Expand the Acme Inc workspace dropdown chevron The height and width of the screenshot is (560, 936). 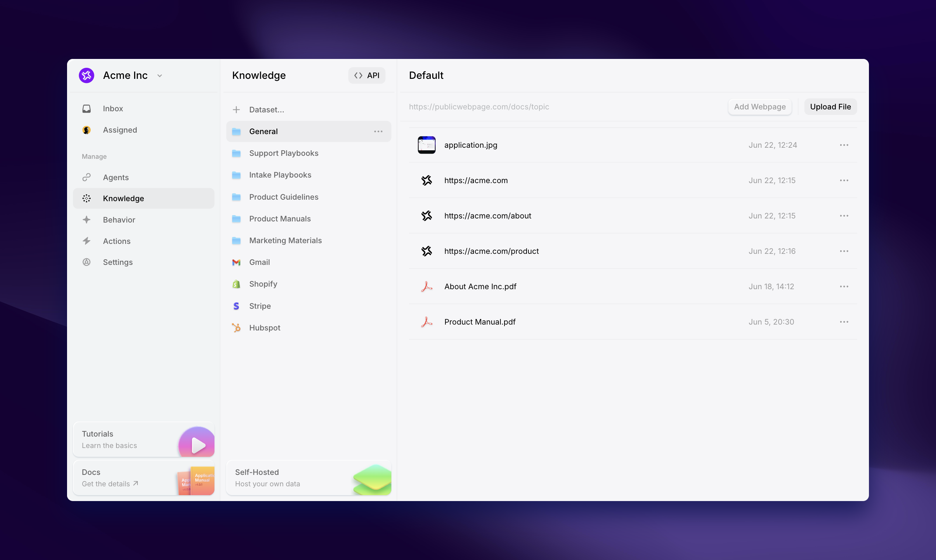click(160, 76)
